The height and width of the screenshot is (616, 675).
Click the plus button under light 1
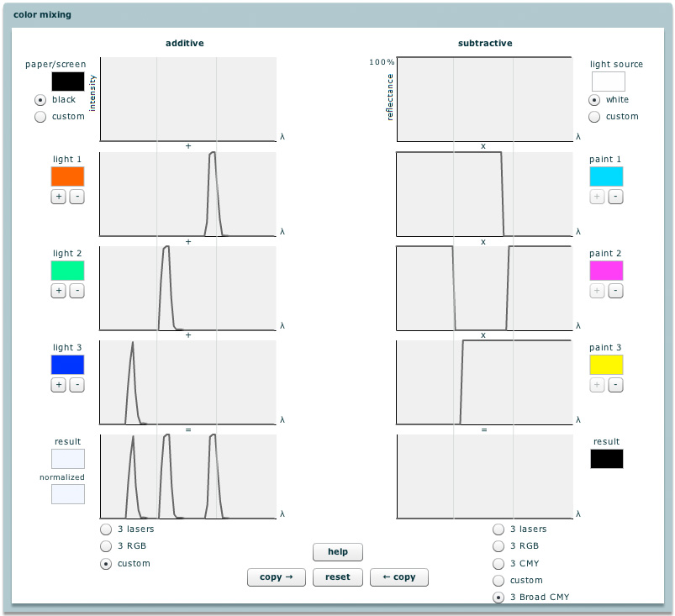pos(59,197)
